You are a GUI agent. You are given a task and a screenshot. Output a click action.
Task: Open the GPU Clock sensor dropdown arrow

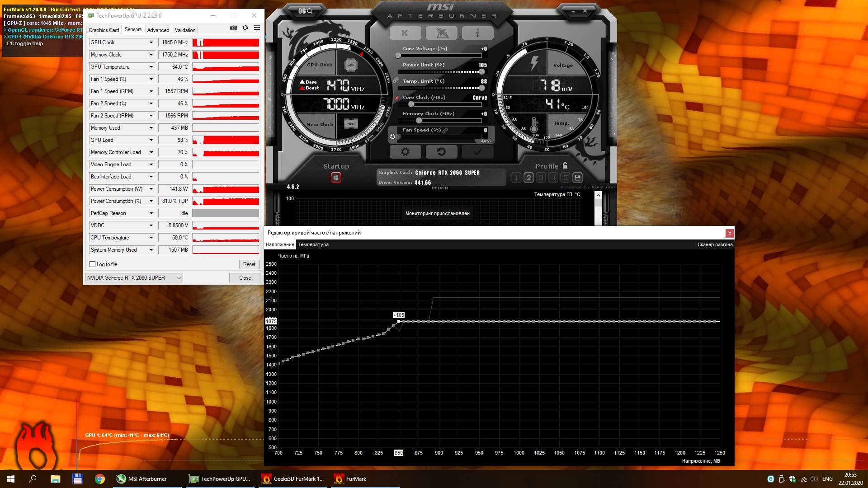(151, 42)
